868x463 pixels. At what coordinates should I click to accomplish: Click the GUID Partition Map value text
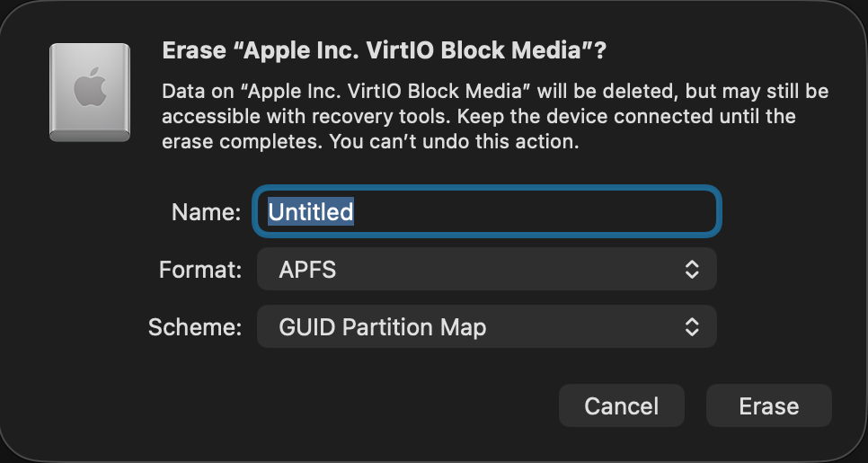tap(382, 326)
